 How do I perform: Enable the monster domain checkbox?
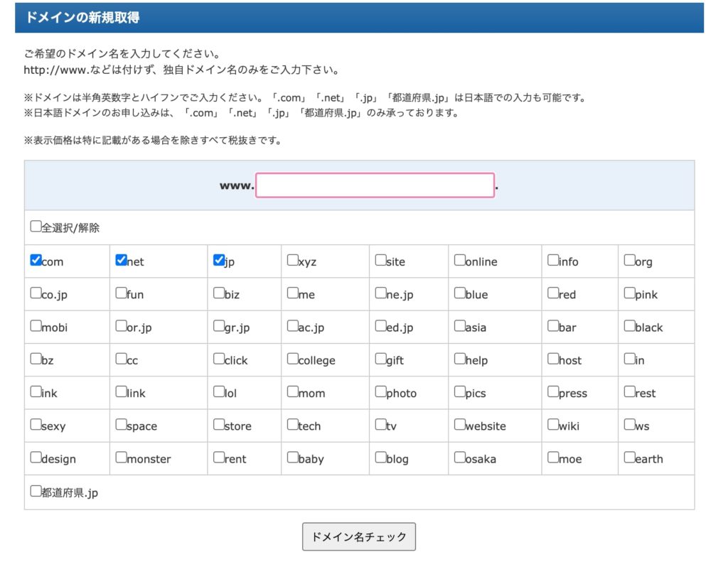(121, 457)
